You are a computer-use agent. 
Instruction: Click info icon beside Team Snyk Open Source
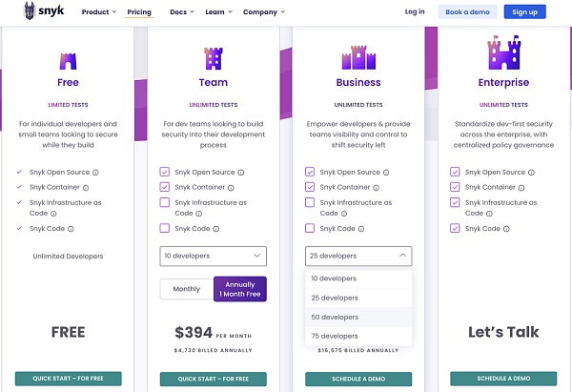click(x=241, y=173)
